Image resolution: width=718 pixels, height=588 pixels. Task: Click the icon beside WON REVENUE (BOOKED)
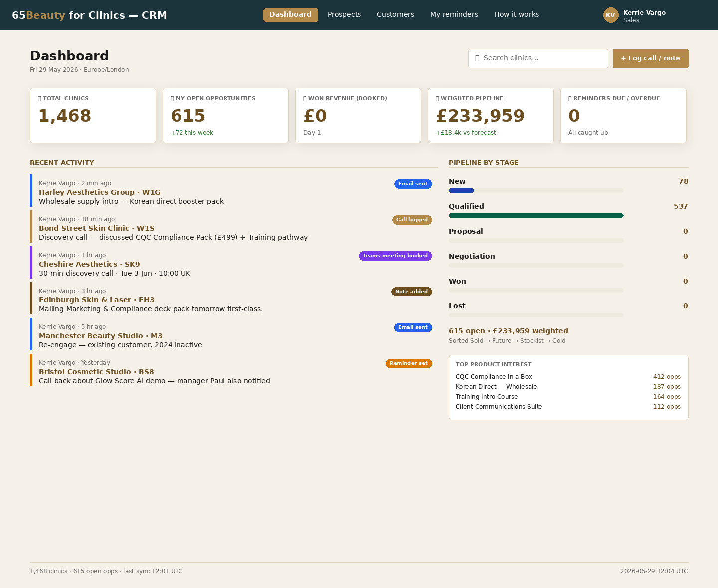pos(305,99)
